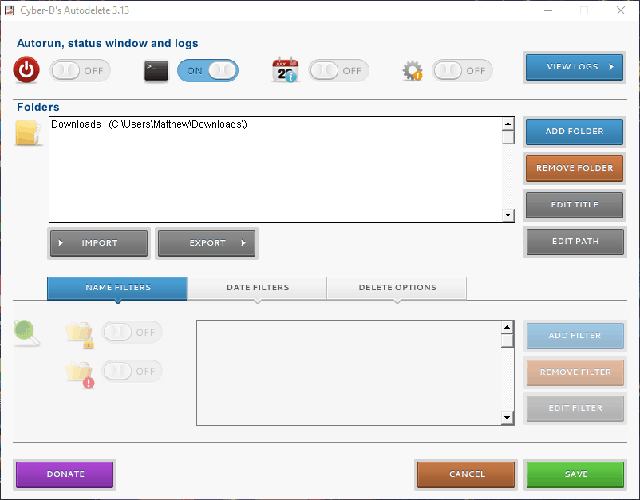Select the Downloads folder entry in list
Viewport: 640px width, 500px height.
pos(149,124)
